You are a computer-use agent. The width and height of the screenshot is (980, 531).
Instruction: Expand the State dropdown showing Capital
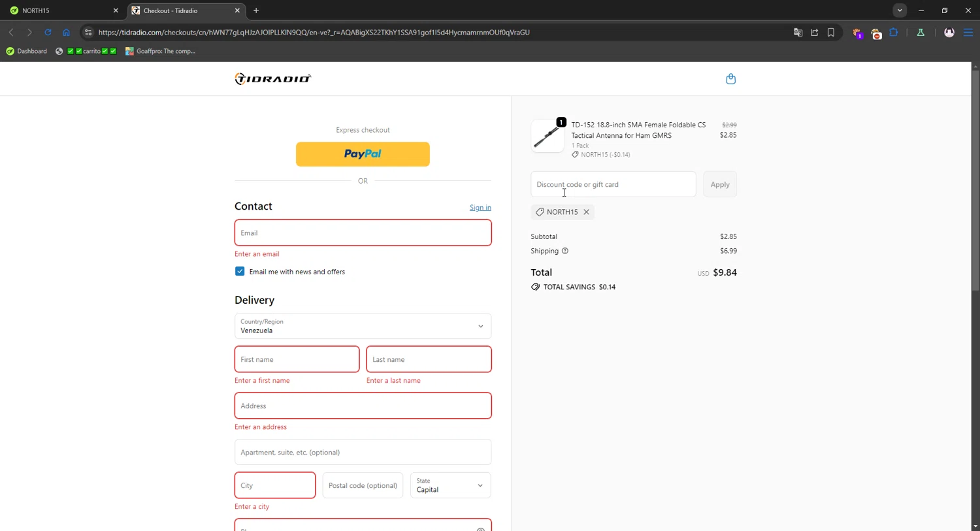(x=450, y=485)
